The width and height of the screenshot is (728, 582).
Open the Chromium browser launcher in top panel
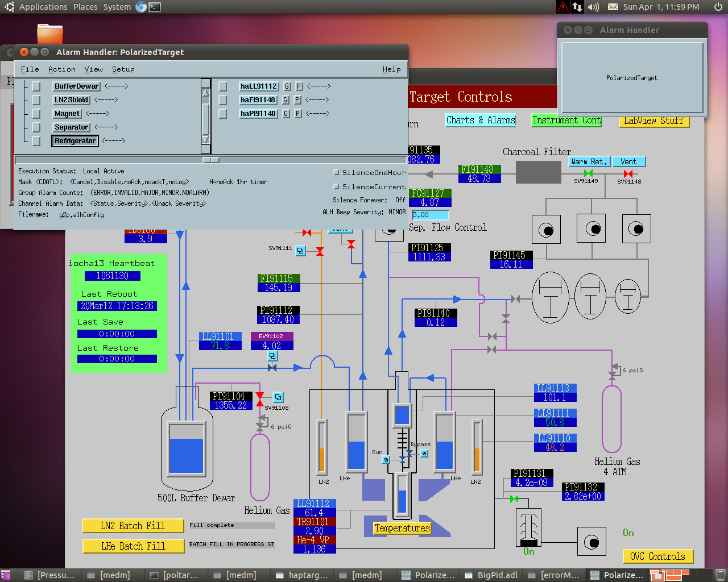[141, 7]
